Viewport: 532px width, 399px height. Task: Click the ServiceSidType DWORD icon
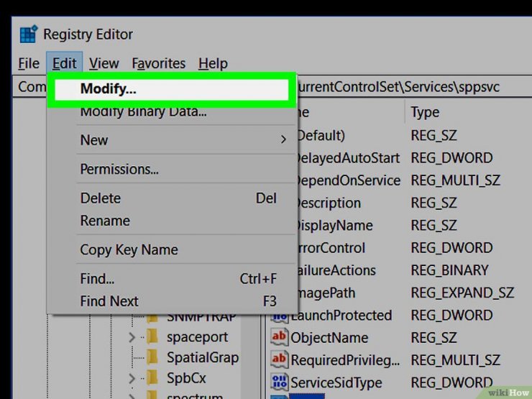[279, 382]
